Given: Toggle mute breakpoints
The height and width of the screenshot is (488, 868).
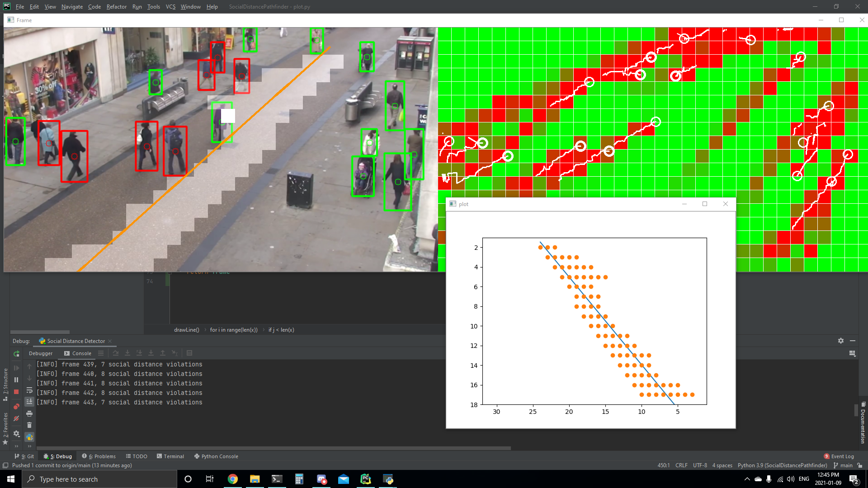Looking at the screenshot, I should [x=16, y=419].
